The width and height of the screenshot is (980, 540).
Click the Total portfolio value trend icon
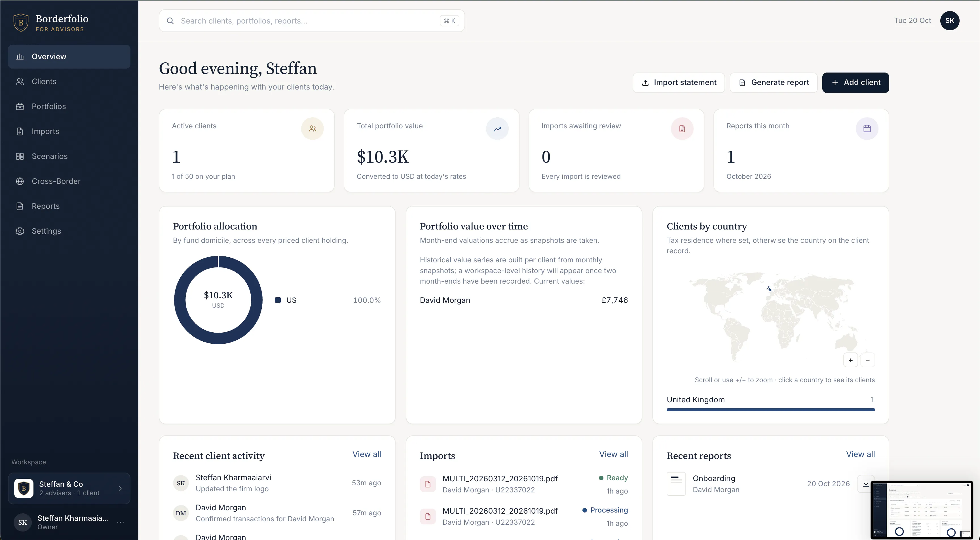[x=497, y=129]
